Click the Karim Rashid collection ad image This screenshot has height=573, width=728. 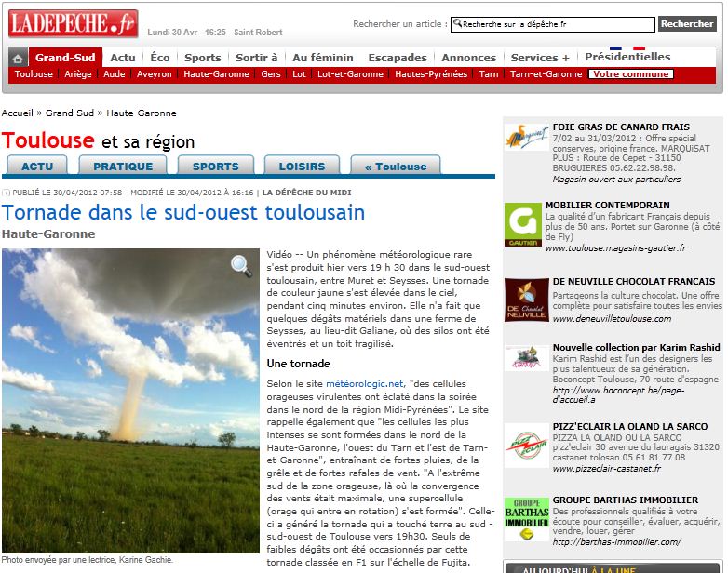(x=526, y=358)
